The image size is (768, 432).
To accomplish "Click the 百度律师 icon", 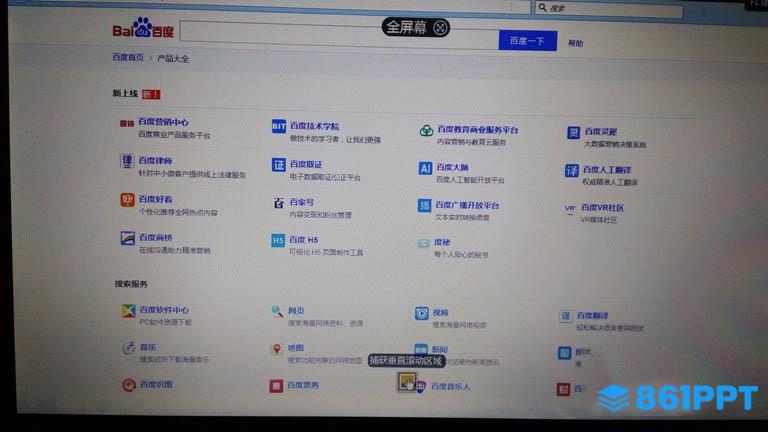I will (127, 161).
